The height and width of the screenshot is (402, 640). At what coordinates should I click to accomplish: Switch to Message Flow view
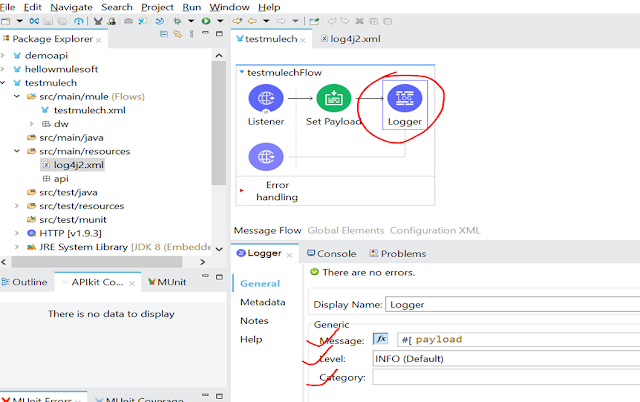tap(267, 231)
